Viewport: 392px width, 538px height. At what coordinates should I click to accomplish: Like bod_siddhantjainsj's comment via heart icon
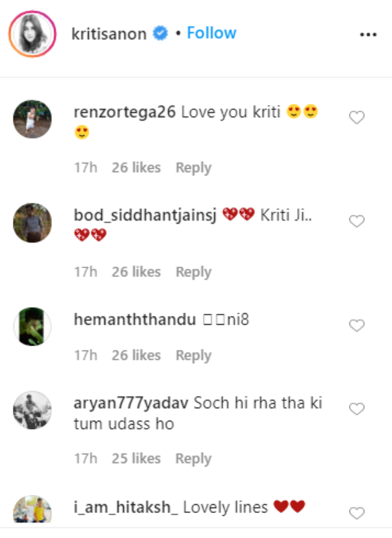[356, 221]
